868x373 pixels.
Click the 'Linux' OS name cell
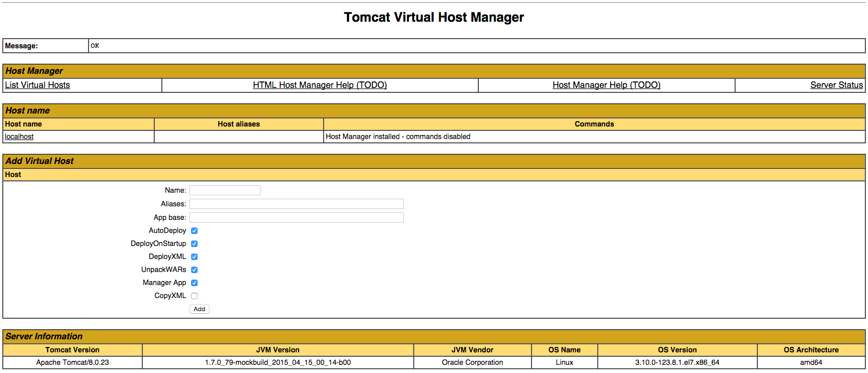[565, 363]
